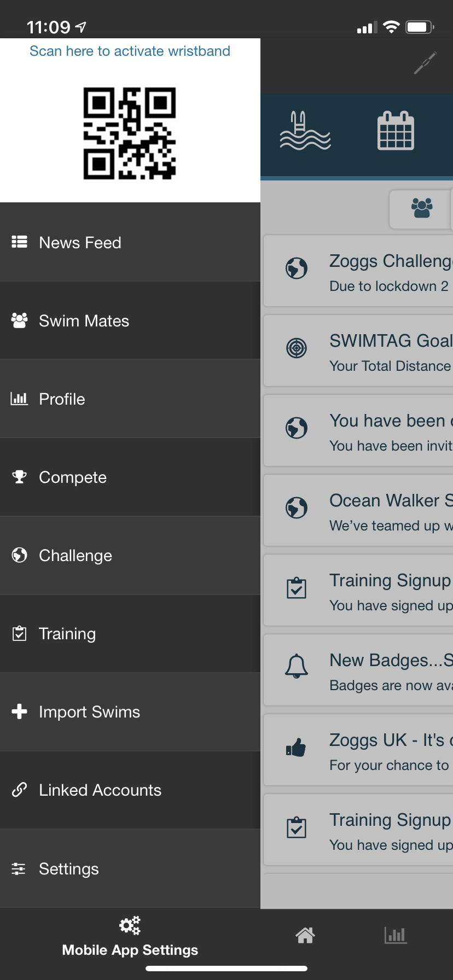Tap the wristband activation QR code
This screenshot has height=980, width=453.
coord(130,133)
